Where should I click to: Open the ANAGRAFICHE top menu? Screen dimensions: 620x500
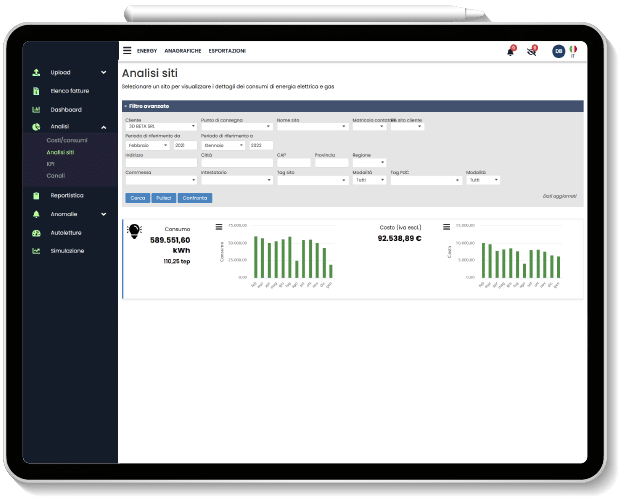(183, 51)
